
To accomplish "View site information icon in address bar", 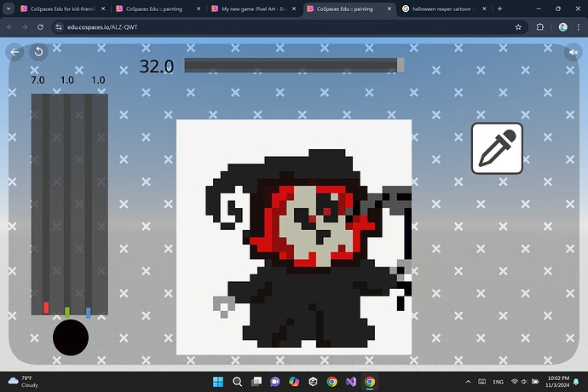I will pyautogui.click(x=59, y=27).
